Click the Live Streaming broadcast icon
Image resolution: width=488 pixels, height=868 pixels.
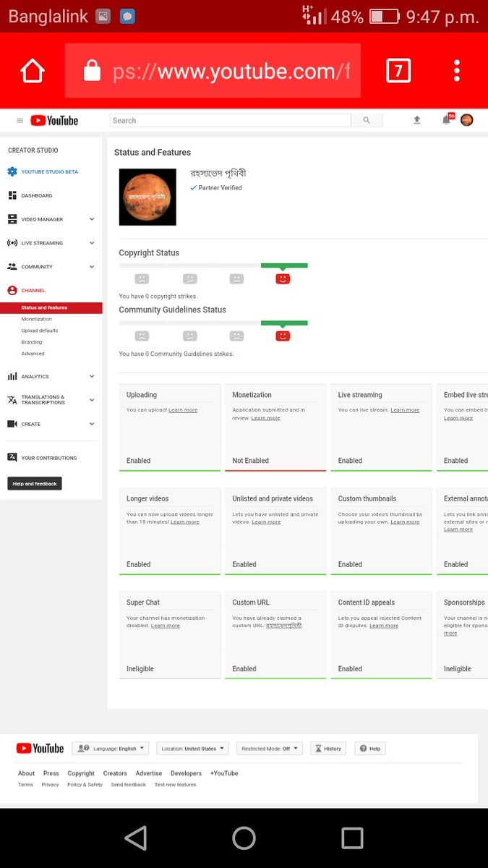click(x=12, y=243)
